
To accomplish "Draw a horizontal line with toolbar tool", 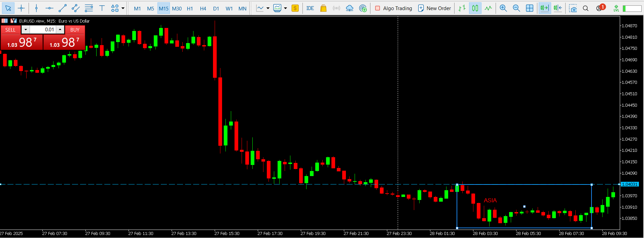I will click(x=49, y=8).
